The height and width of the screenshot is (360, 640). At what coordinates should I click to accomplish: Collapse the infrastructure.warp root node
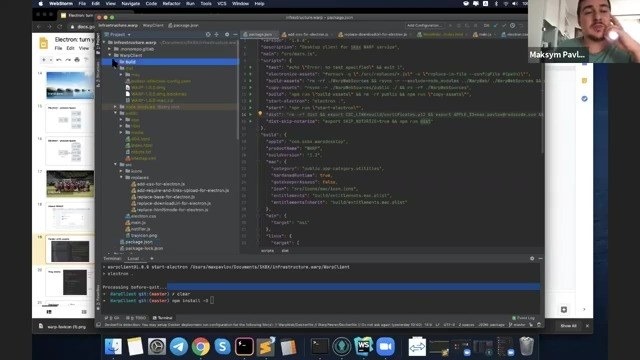[104, 42]
